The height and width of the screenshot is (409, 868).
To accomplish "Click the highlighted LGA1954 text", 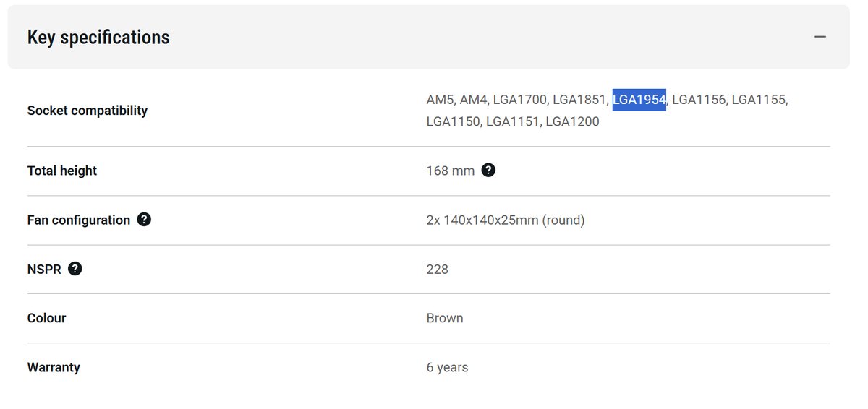I will pos(639,100).
